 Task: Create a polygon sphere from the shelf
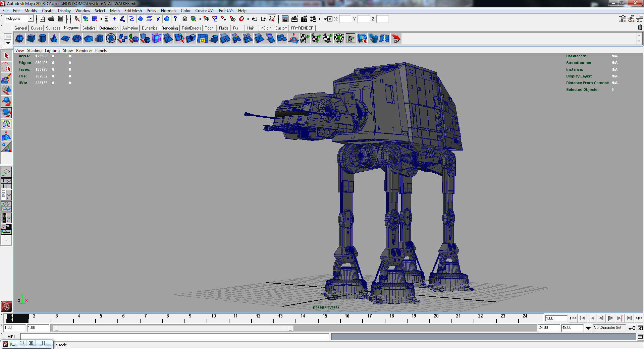pyautogui.click(x=19, y=39)
